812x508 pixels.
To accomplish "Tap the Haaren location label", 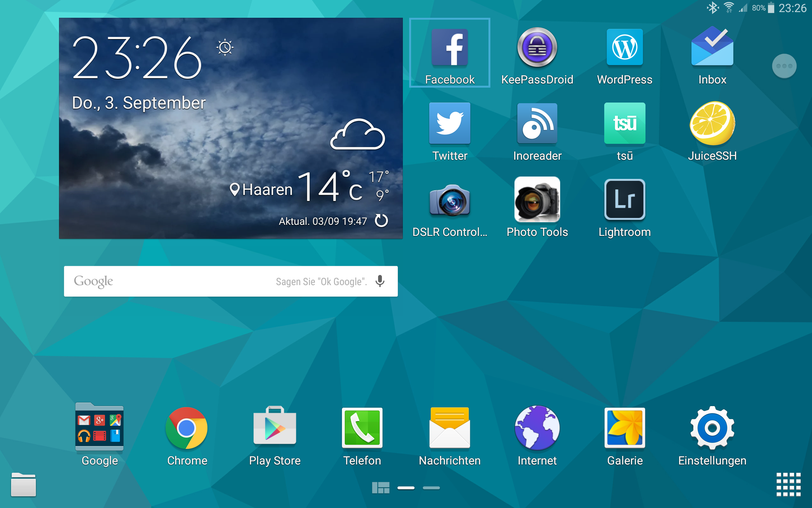I will pyautogui.click(x=261, y=190).
